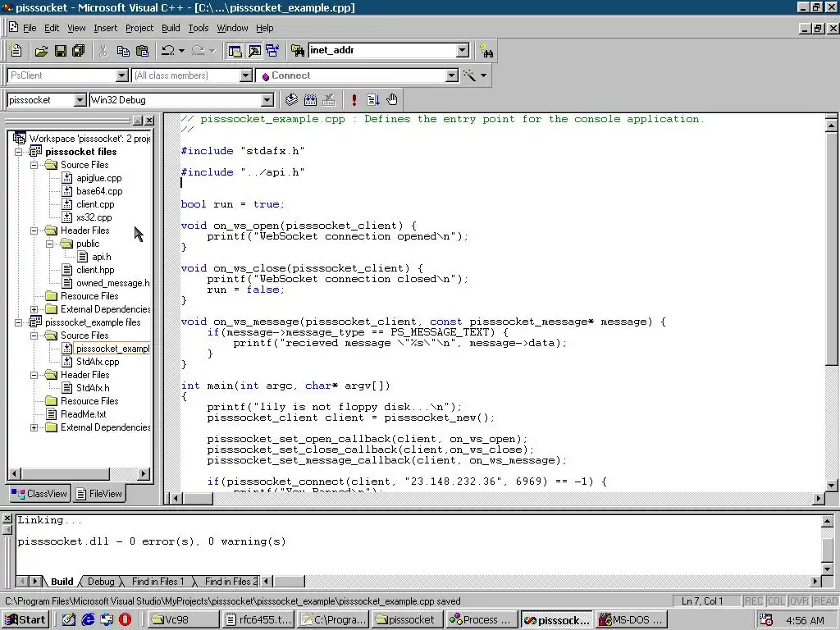Collapse the pisssocket files project node
The width and height of the screenshot is (840, 630).
tap(18, 152)
